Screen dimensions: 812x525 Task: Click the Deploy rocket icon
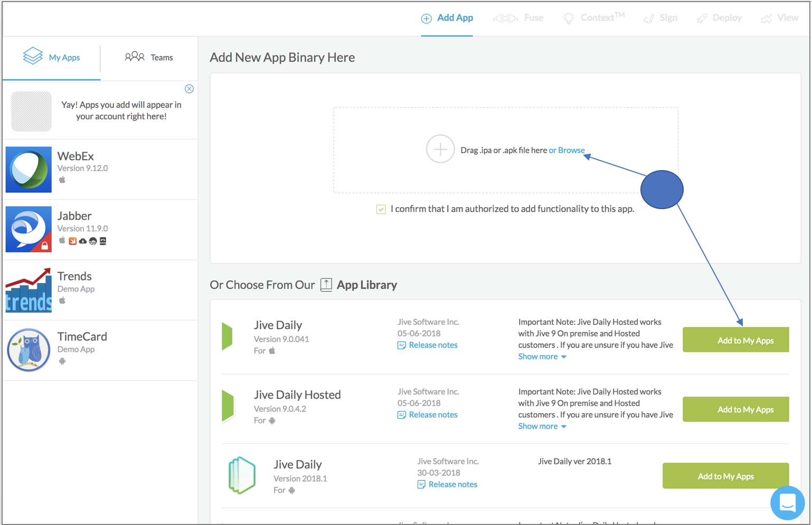coord(702,19)
